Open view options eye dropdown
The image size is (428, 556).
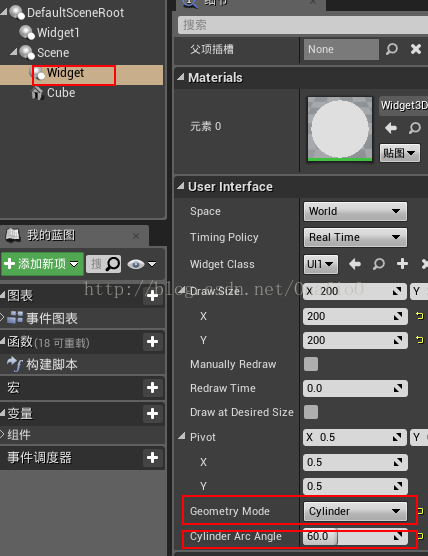(x=142, y=264)
